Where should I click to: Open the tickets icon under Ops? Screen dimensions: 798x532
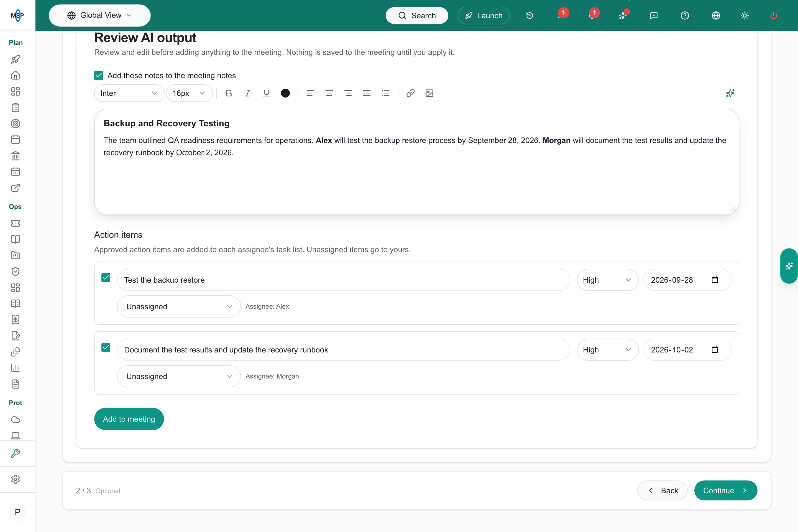click(16, 223)
